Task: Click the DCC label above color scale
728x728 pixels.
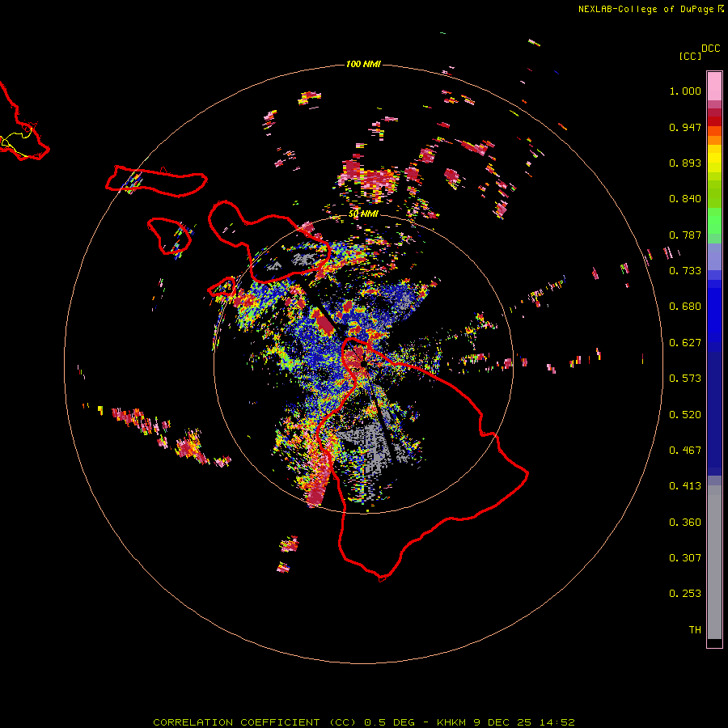Action: (710, 49)
